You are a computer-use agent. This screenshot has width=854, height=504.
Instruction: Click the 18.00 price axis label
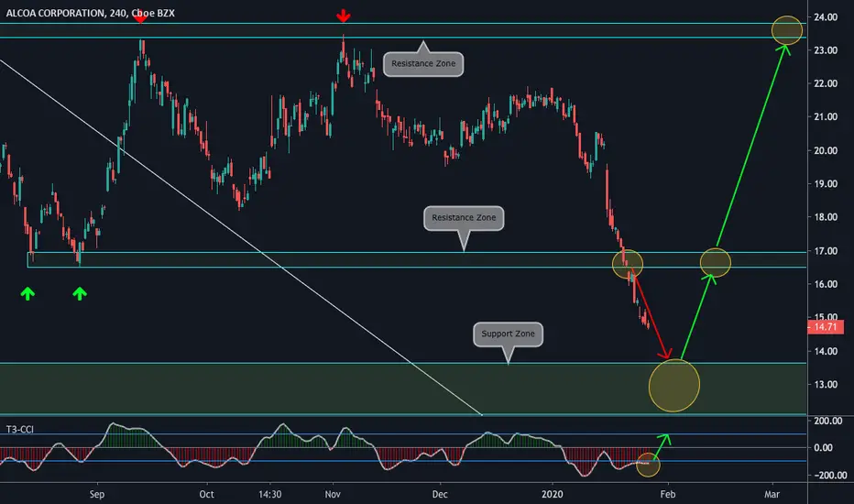pos(825,217)
